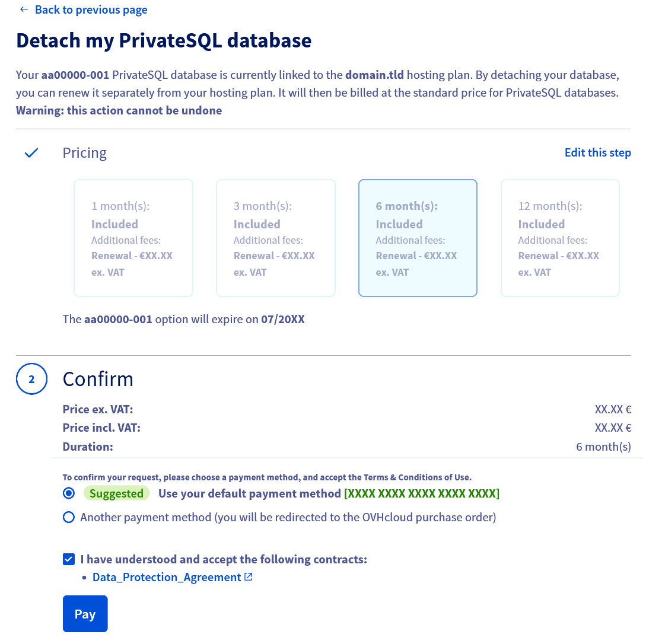The image size is (646, 644).
Task: Click the Duration value 6 month(s)
Action: click(x=603, y=447)
